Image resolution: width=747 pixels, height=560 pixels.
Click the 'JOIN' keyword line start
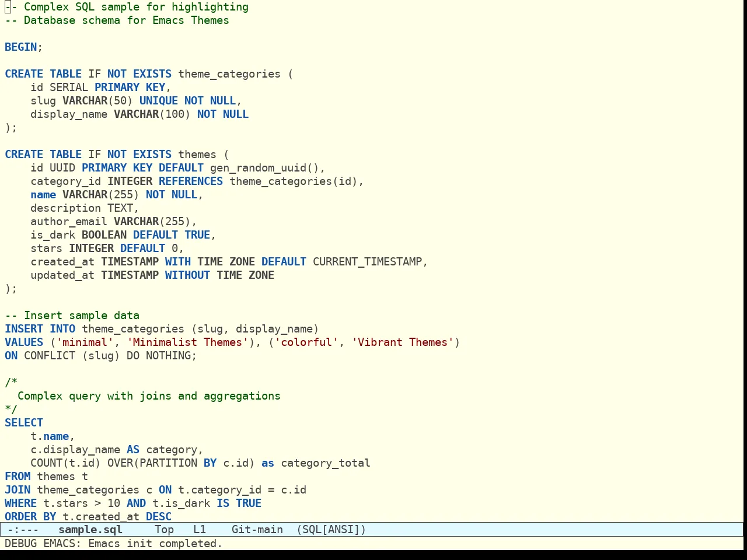tap(18, 490)
